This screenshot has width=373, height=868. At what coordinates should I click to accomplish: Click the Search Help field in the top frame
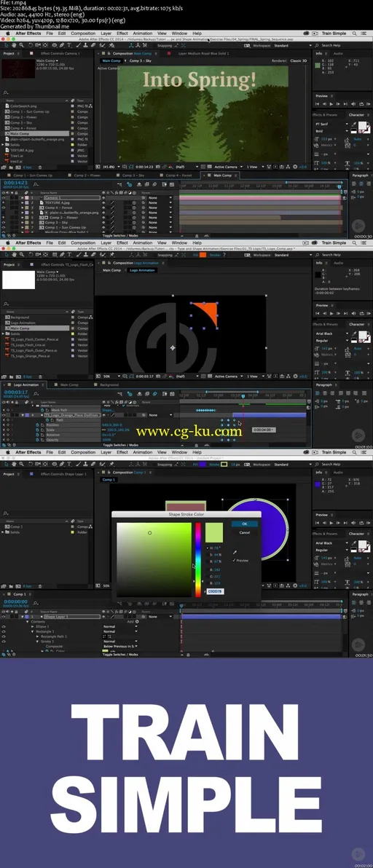(x=331, y=45)
